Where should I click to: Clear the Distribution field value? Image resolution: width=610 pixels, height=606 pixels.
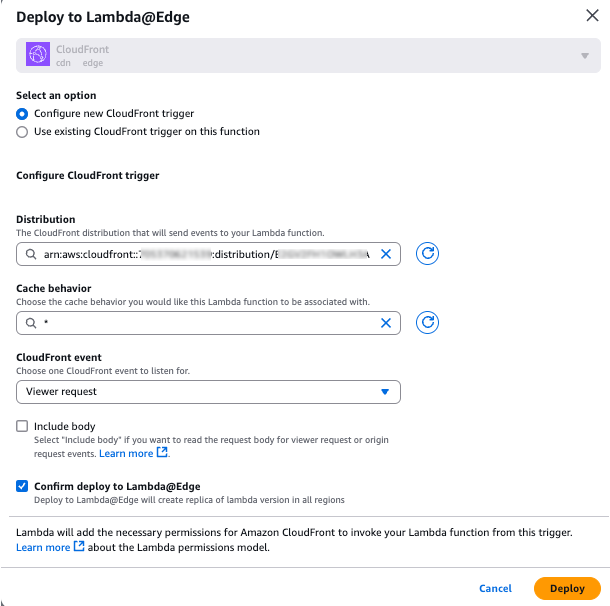(x=387, y=254)
